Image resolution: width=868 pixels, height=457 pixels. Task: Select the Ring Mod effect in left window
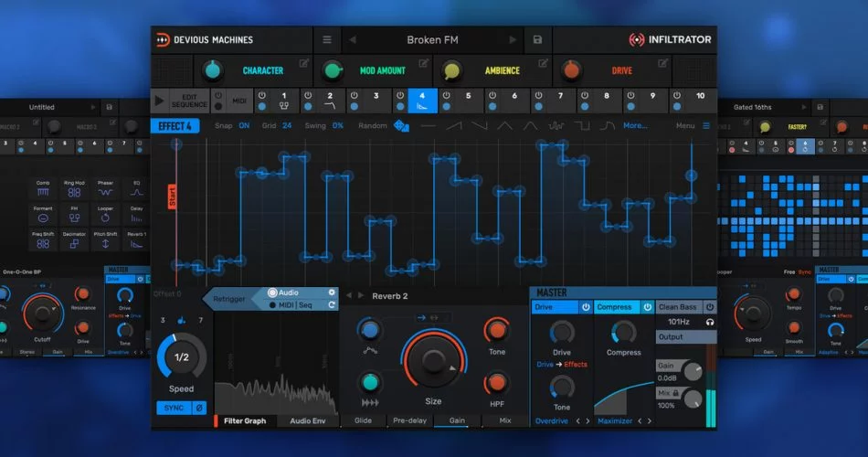pos(74,189)
